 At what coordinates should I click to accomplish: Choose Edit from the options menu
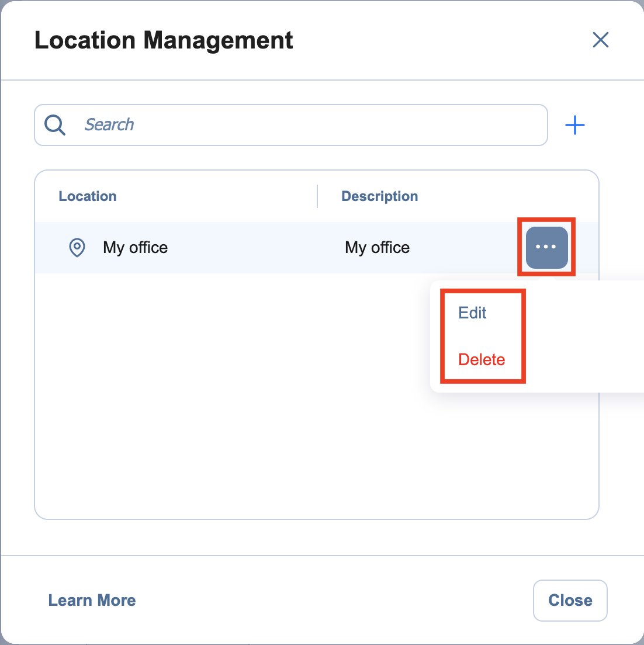tap(472, 313)
